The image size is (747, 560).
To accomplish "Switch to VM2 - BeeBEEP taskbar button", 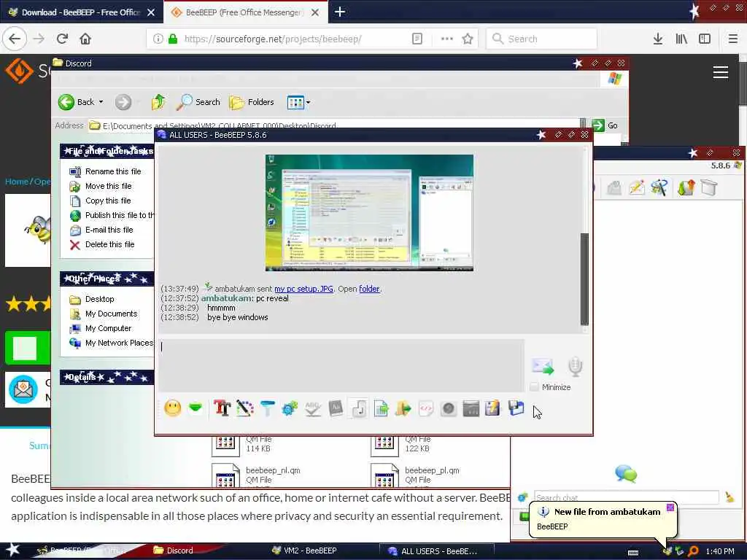I will click(305, 551).
